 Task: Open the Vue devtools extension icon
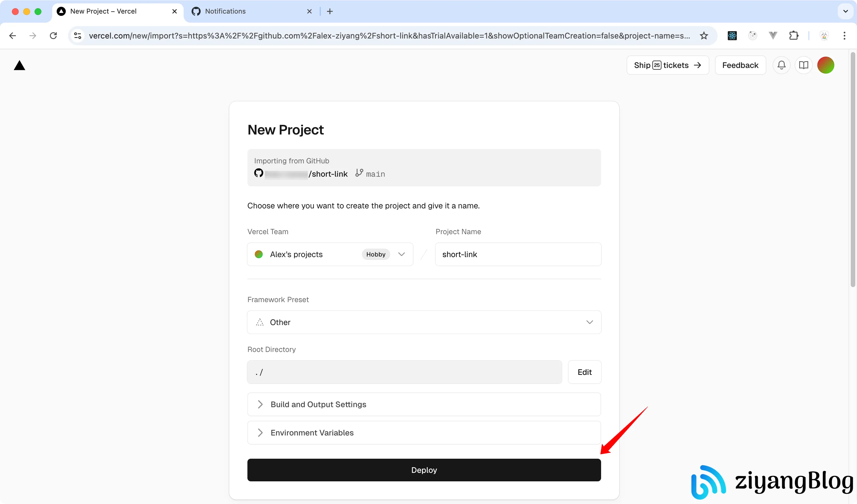click(x=773, y=36)
